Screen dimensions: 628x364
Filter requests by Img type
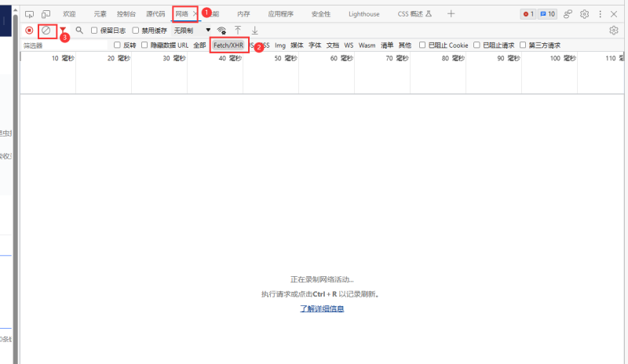pos(280,45)
